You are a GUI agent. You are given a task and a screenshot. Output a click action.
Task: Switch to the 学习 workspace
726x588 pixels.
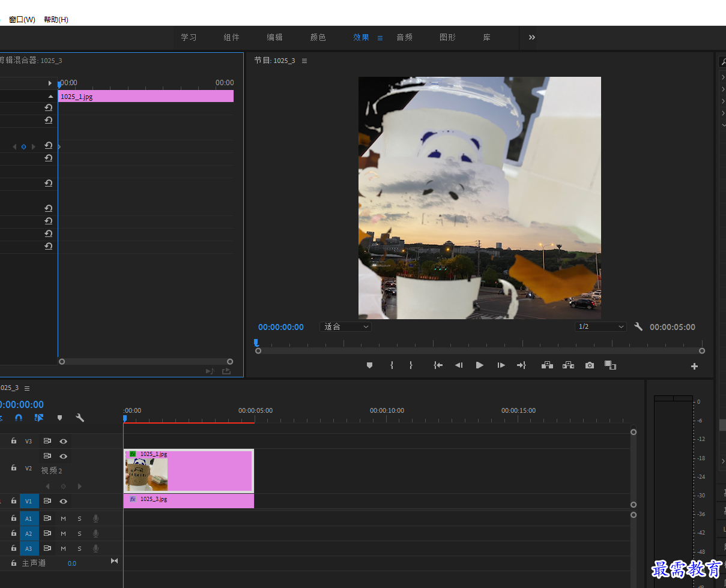click(189, 37)
